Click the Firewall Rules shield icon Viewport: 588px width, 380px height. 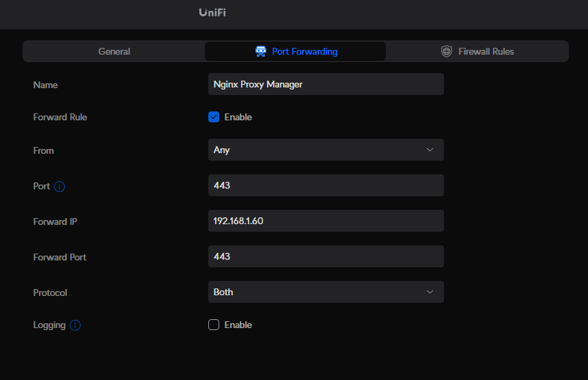coord(446,51)
